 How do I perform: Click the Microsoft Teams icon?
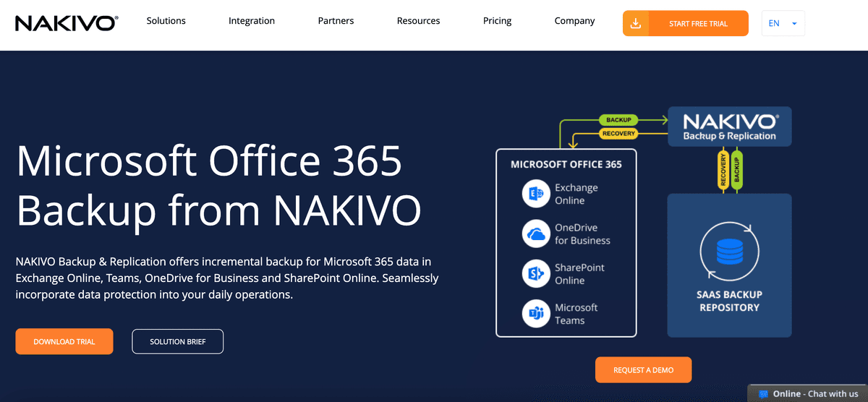click(536, 314)
